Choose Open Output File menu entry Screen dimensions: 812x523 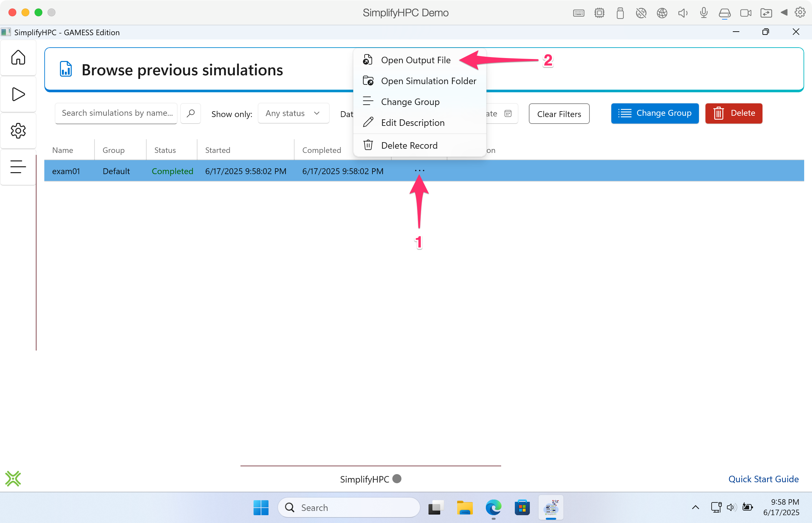pyautogui.click(x=415, y=60)
